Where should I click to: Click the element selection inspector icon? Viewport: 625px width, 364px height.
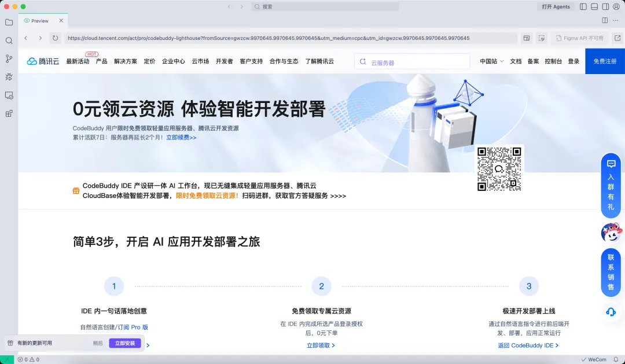[541, 38]
